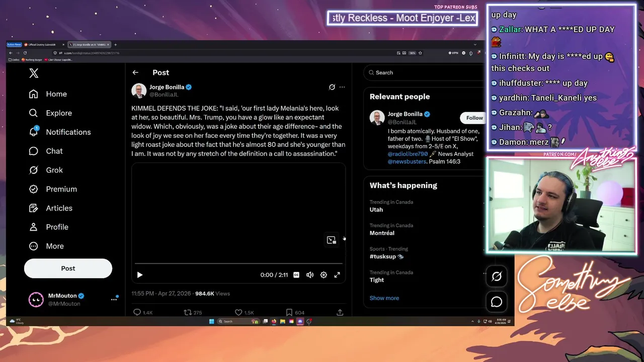Open the @newsbusters link
644x362 pixels.
(x=407, y=161)
